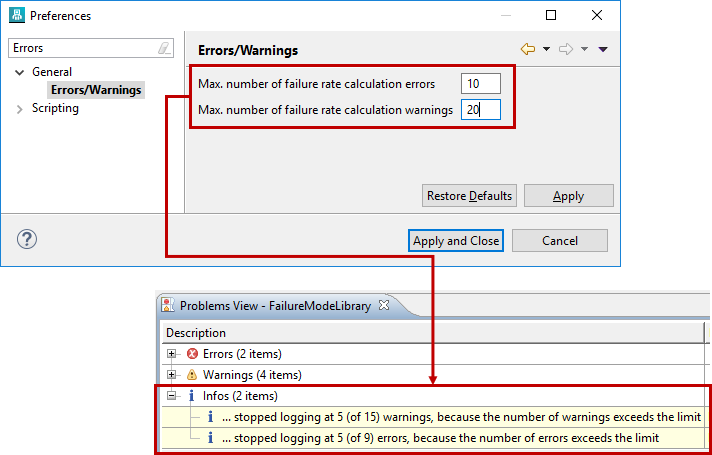Collapse the Infos (2 items) group
This screenshot has width=712, height=455.
coord(172,396)
